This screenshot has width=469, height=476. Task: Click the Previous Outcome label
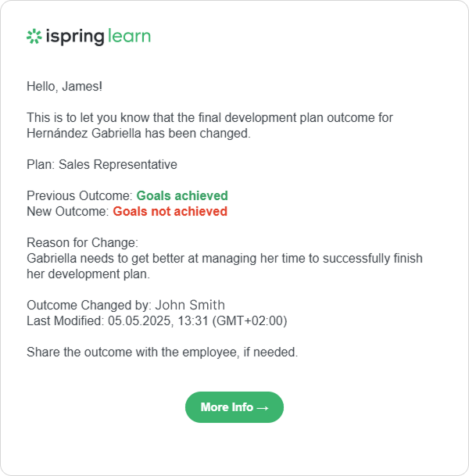(x=80, y=196)
